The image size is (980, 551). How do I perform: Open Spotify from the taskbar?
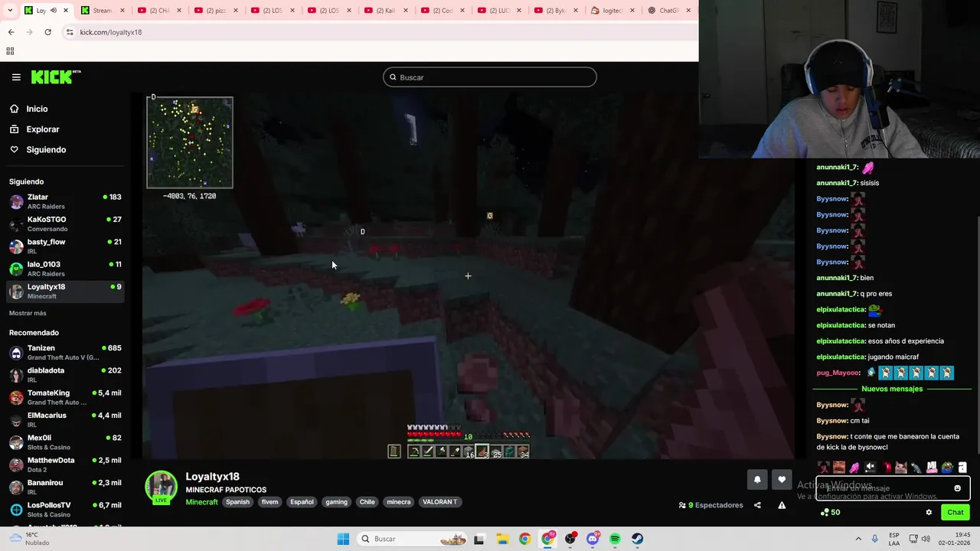point(615,539)
